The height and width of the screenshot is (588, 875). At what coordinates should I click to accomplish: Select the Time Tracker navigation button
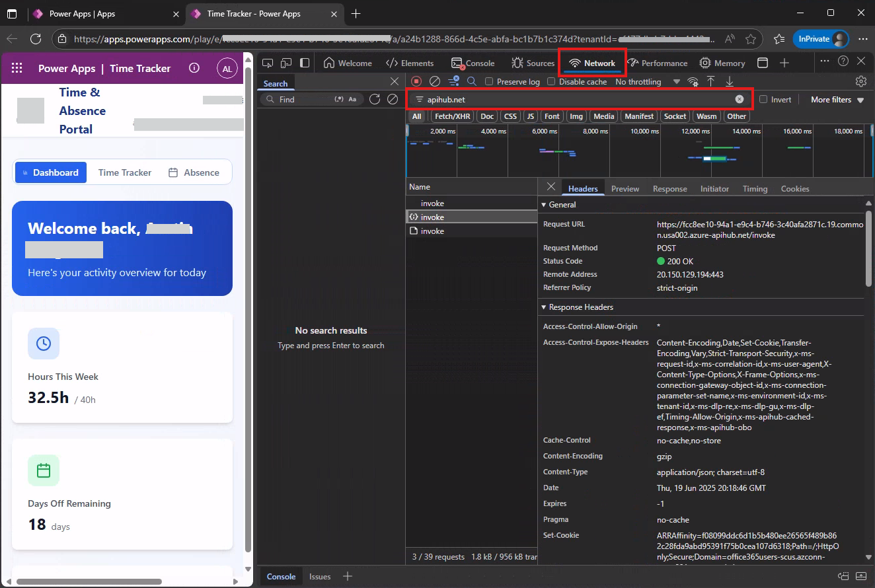coord(124,172)
